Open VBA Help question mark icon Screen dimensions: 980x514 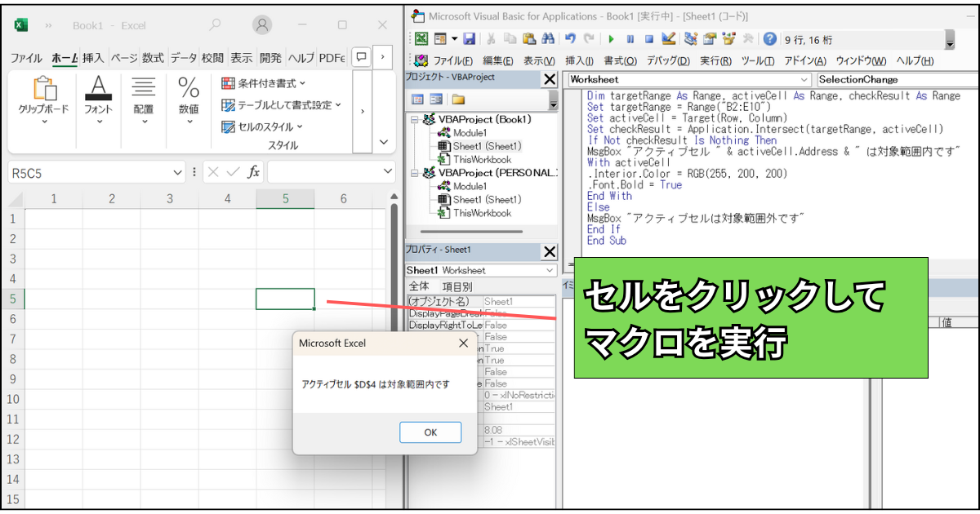point(769,38)
